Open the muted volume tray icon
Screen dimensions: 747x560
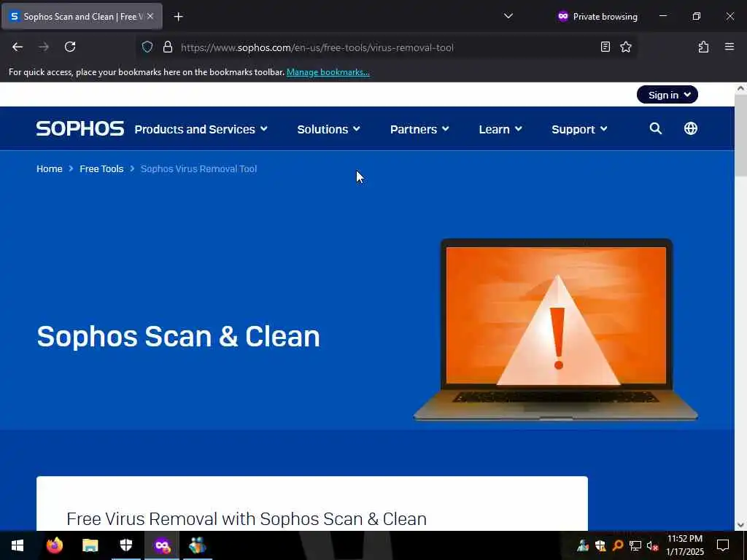click(652, 545)
